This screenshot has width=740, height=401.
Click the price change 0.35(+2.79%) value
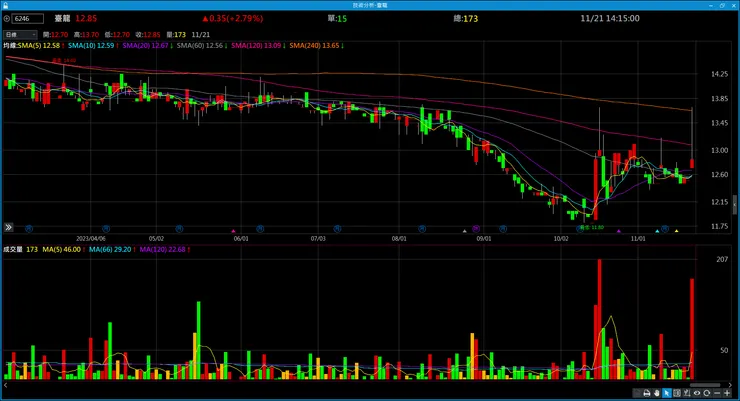click(x=233, y=19)
